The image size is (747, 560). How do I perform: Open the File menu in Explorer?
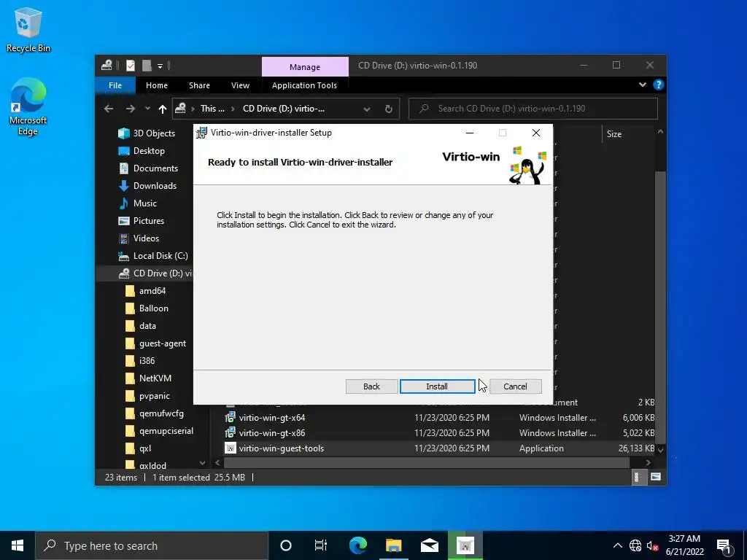(x=115, y=85)
